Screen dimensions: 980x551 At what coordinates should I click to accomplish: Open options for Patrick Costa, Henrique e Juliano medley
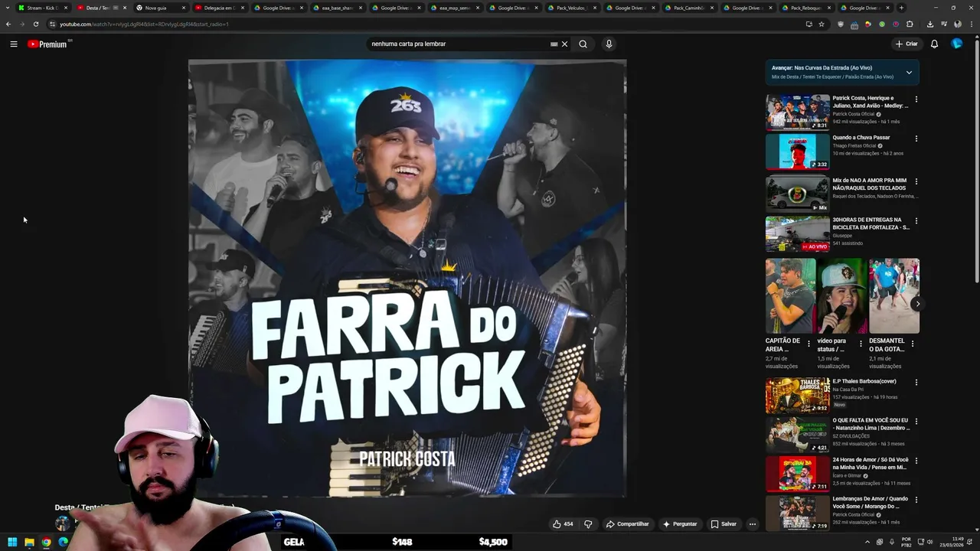click(x=916, y=99)
